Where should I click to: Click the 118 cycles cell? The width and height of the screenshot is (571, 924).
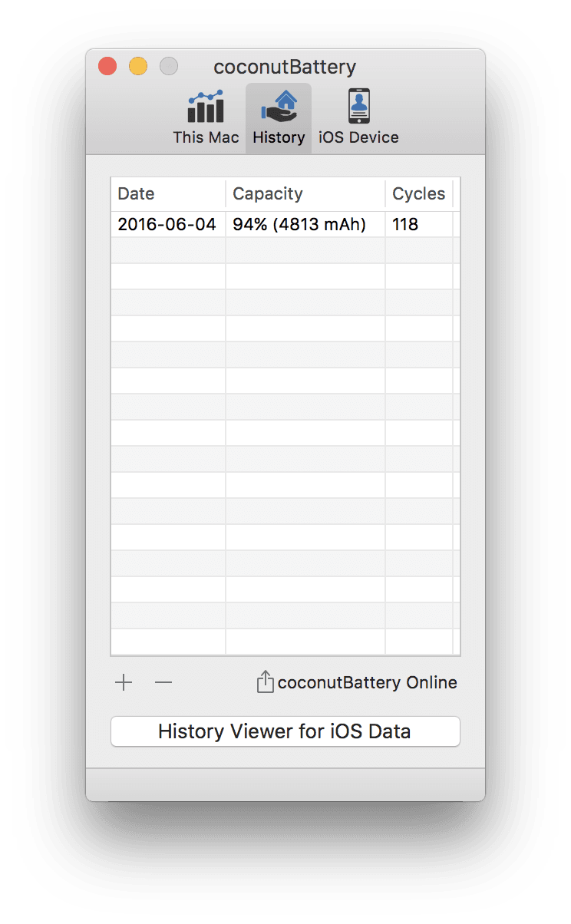tap(405, 225)
